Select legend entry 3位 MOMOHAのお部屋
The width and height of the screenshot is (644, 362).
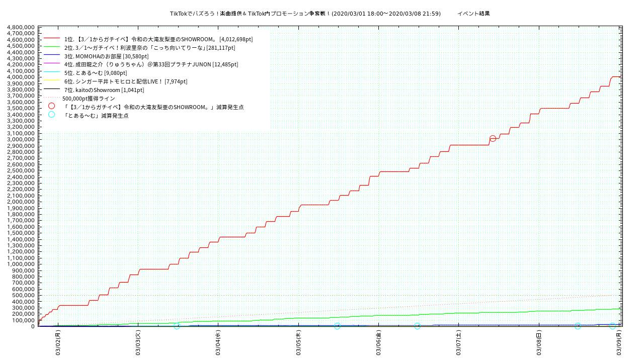[x=106, y=56]
